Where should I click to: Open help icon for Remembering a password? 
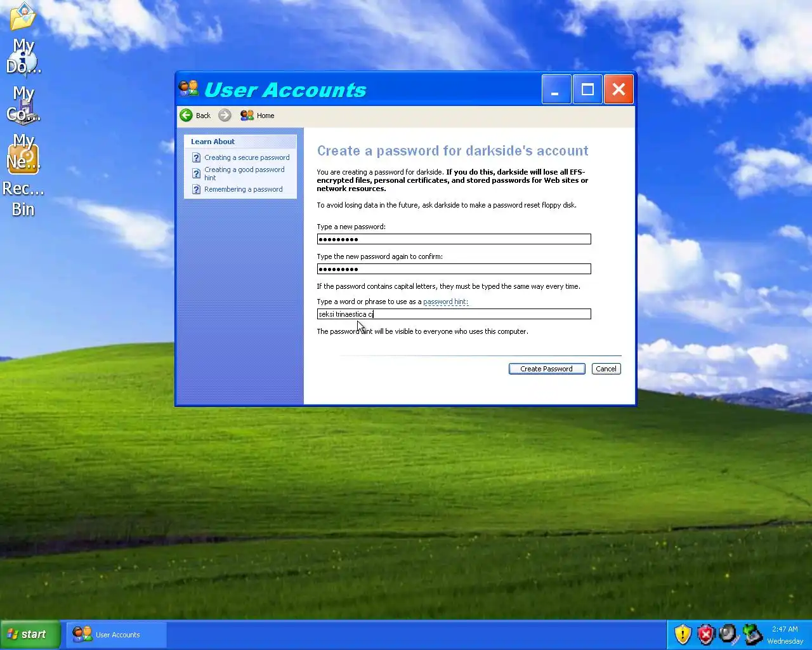(197, 189)
